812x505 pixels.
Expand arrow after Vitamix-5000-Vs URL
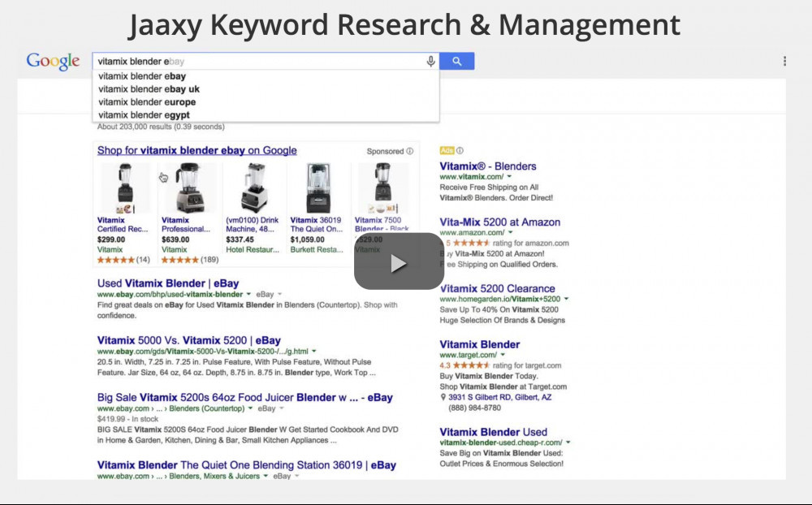313,352
